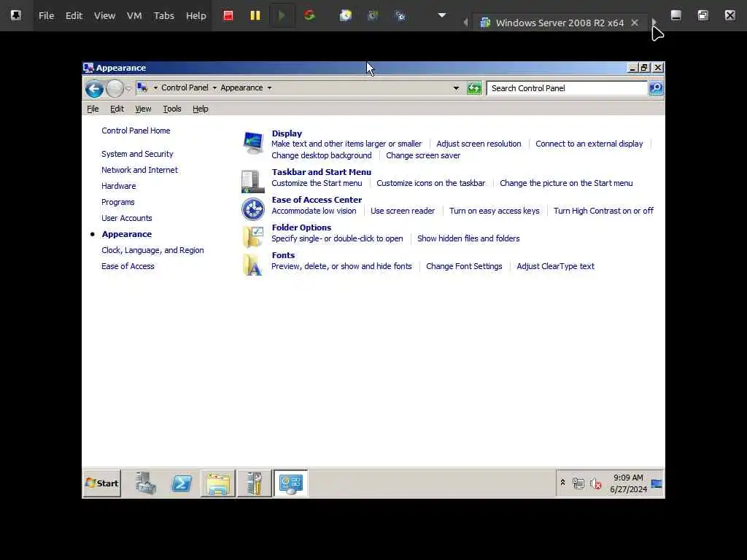Open the Display heading link
The height and width of the screenshot is (560, 747).
point(287,133)
